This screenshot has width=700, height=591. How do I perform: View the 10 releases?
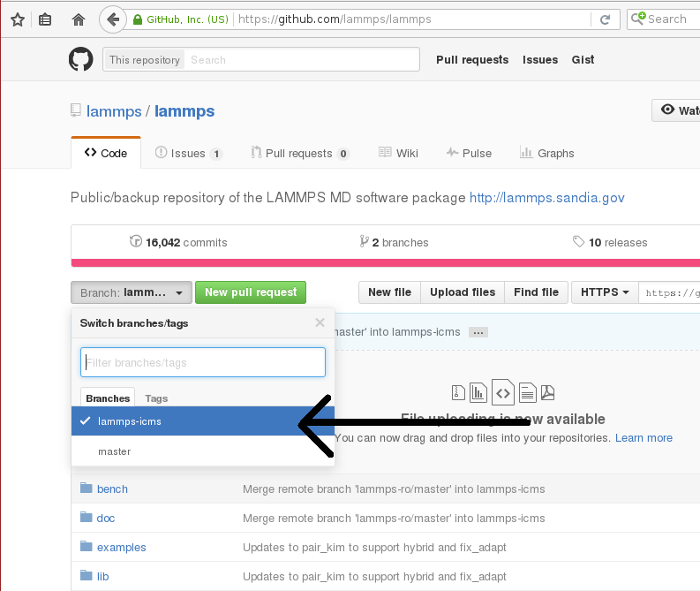coord(610,242)
